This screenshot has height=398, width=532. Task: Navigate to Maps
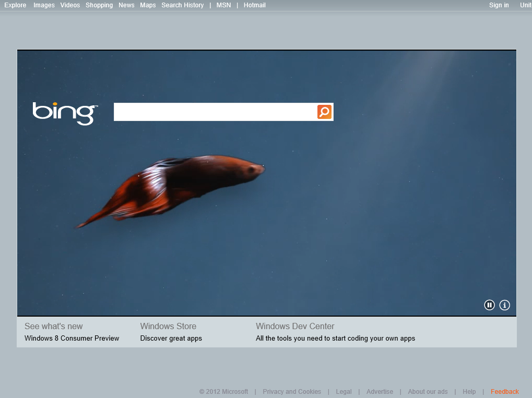(x=148, y=5)
